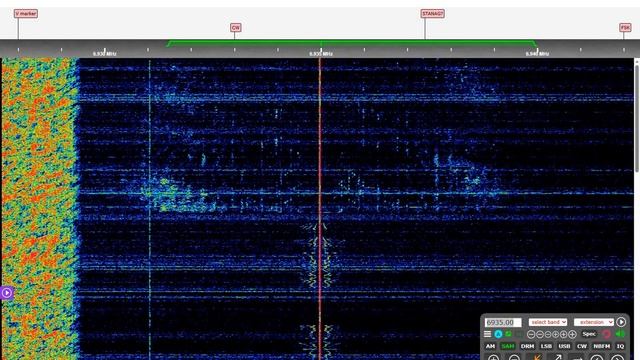The width and height of the screenshot is (640, 360).
Task: Click the largest minus frequency step-down button
Action: click(x=531, y=334)
